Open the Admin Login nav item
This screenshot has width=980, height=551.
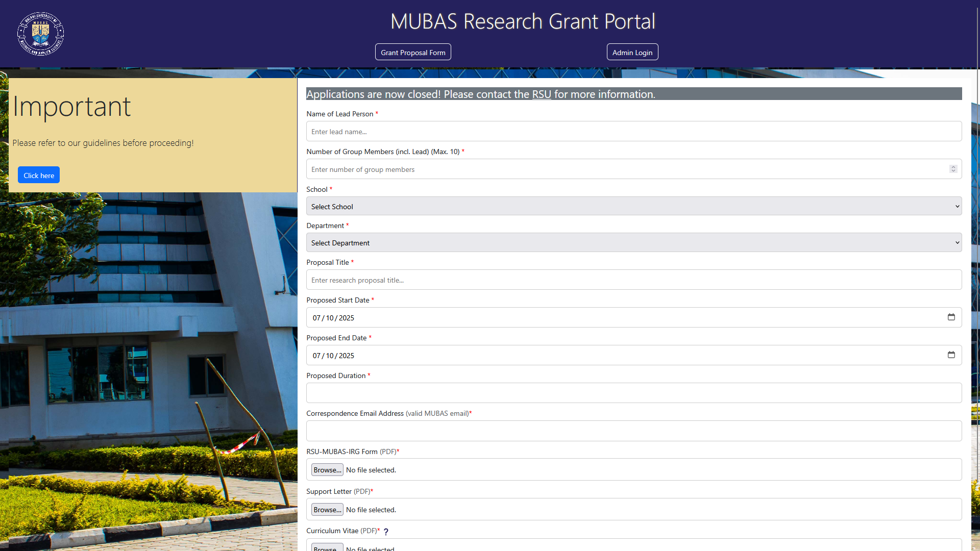pos(632,52)
